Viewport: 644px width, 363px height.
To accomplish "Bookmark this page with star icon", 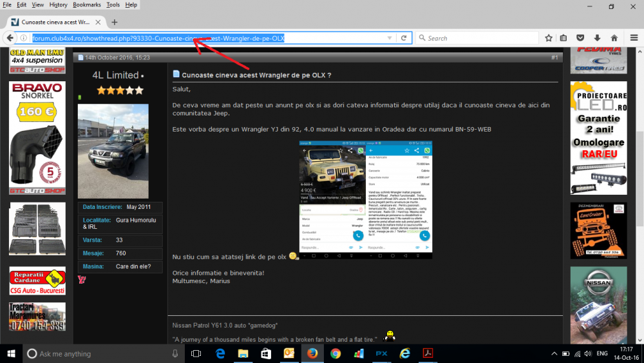I will coord(549,38).
